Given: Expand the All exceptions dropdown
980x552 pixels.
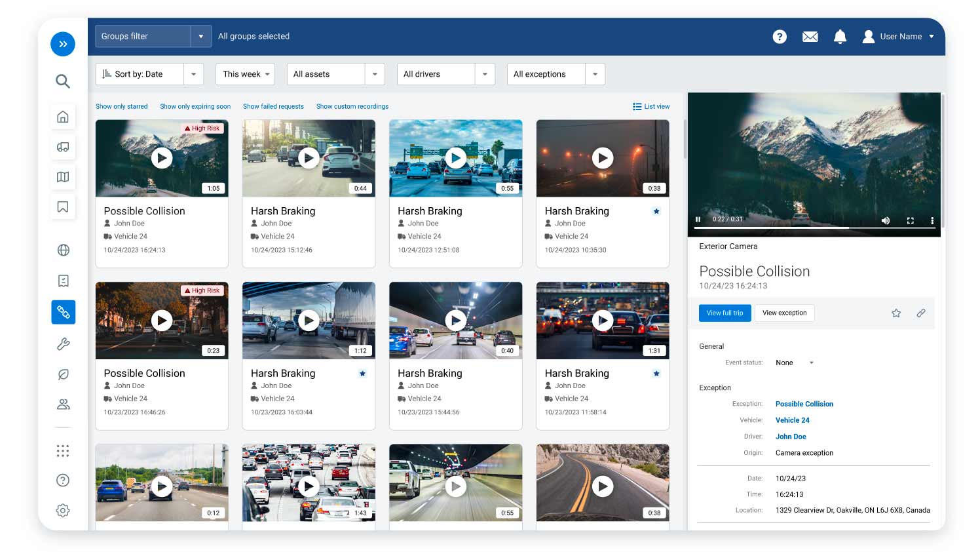Looking at the screenshot, I should [x=594, y=74].
